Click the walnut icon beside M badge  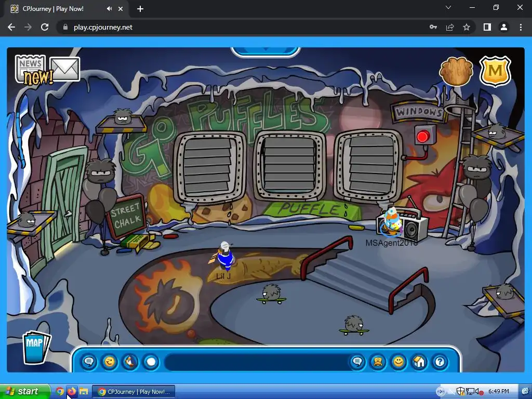456,71
